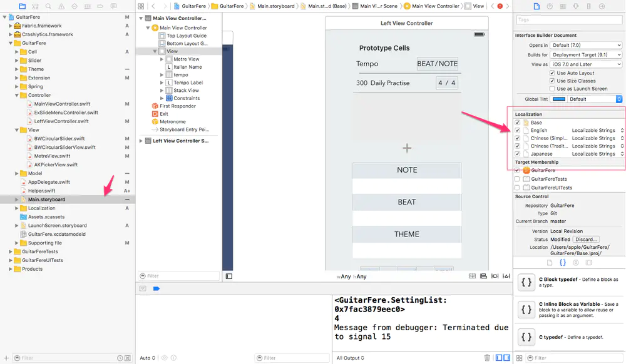Open the Issue navigator warning icon
Screen dimensions: 626x364
[x=61, y=6]
